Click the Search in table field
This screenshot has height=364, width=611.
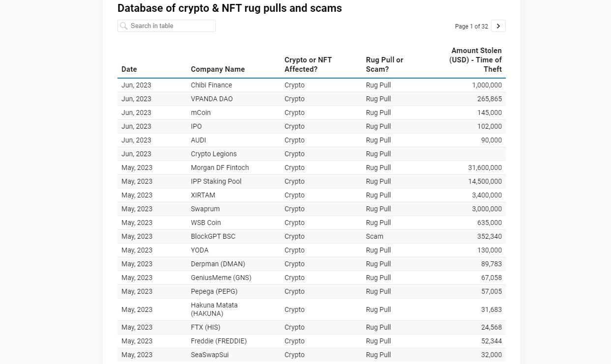[x=170, y=26]
